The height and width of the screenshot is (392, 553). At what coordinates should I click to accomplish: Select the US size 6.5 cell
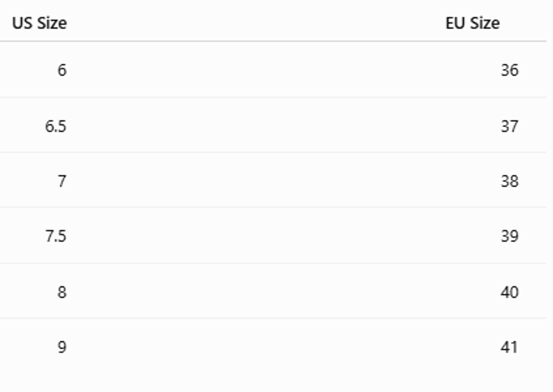[x=56, y=126]
